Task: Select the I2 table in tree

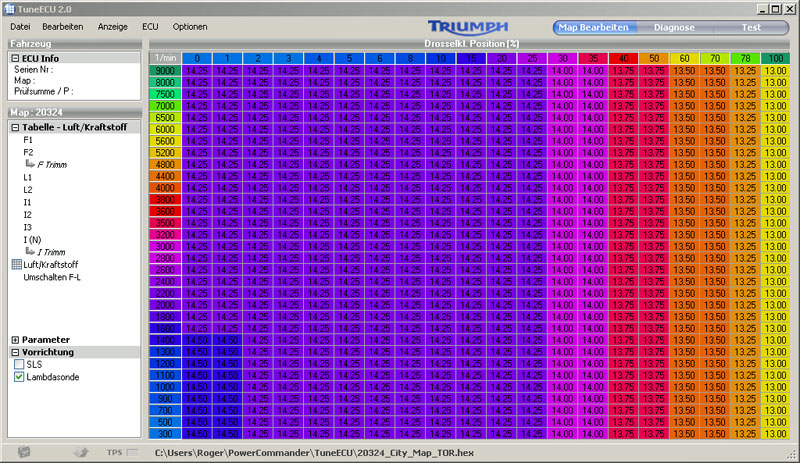Action: (27, 214)
